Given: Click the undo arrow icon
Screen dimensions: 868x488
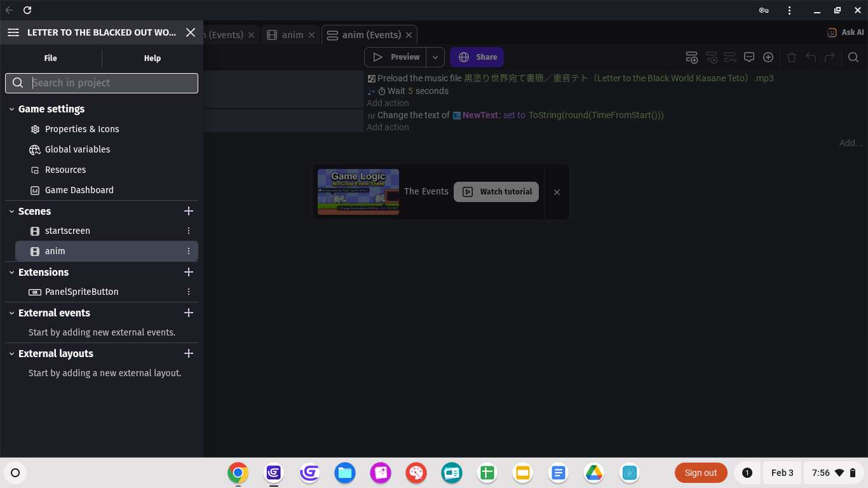Looking at the screenshot, I should coord(811,57).
